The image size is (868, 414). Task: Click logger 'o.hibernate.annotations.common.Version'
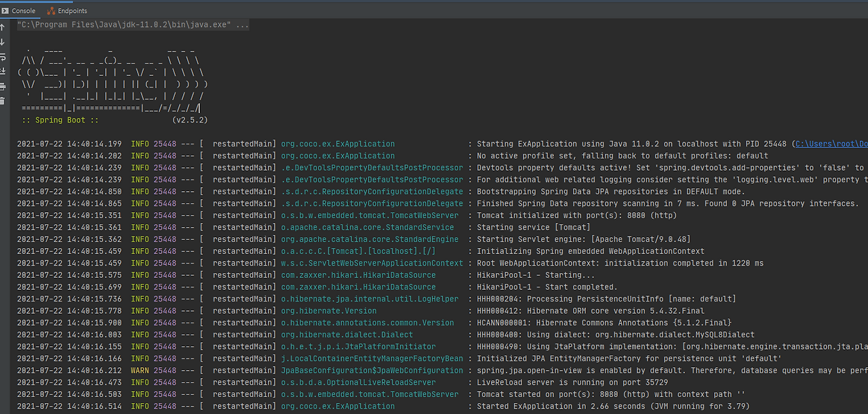coord(368,323)
